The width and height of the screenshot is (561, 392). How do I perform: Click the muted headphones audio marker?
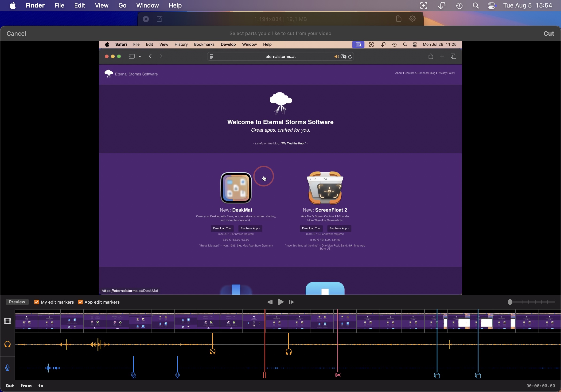[x=213, y=352]
